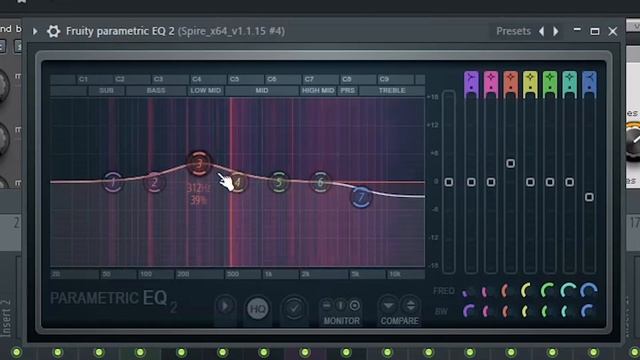The height and width of the screenshot is (360, 640).
Task: Click the main level slider handle
Action: pos(449,182)
